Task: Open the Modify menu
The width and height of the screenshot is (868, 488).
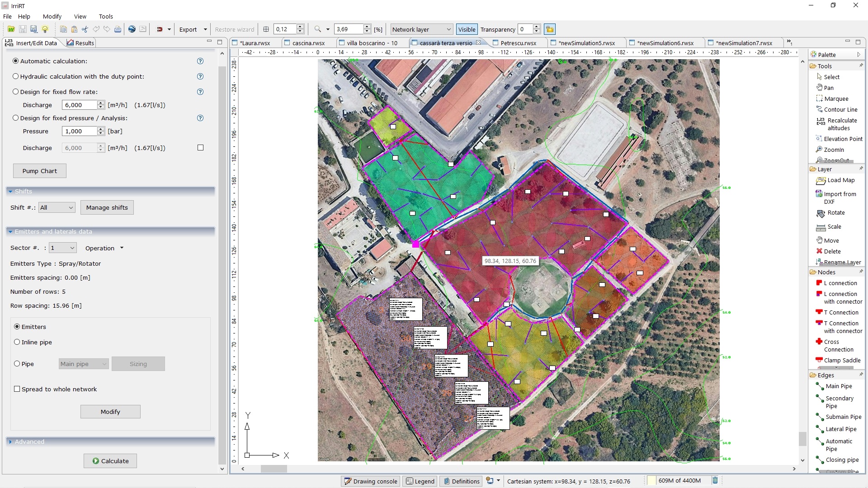Action: pyautogui.click(x=52, y=16)
